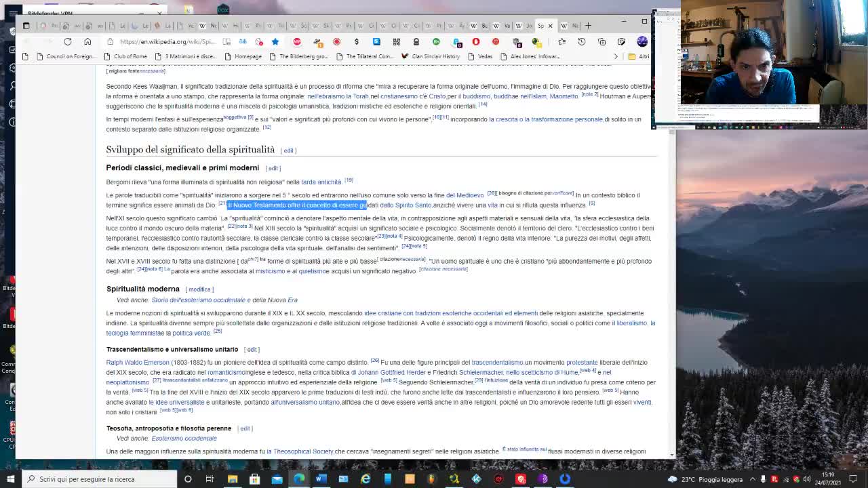This screenshot has width=868, height=488.
Task: Click the page vertical scrollbar down arrow
Action: point(672,455)
